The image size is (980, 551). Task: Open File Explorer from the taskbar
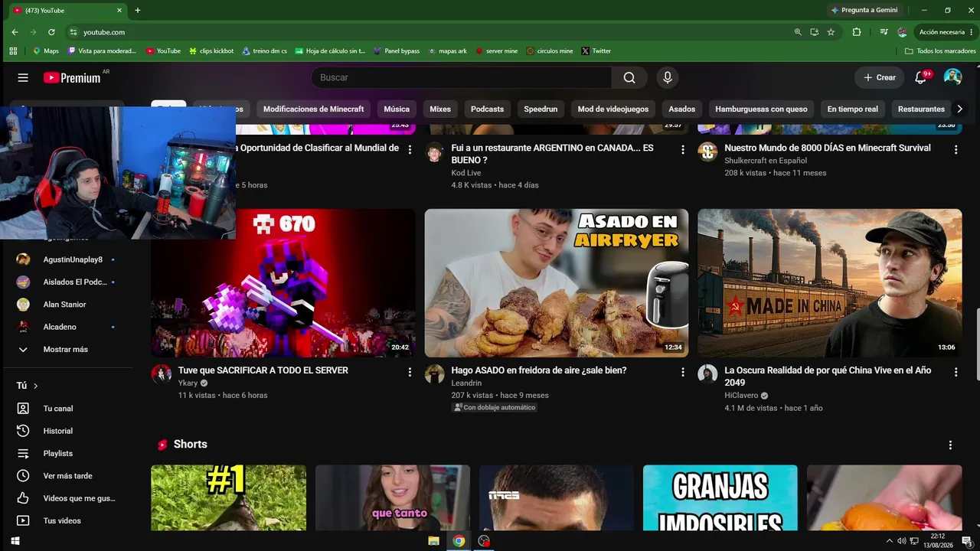pos(433,541)
